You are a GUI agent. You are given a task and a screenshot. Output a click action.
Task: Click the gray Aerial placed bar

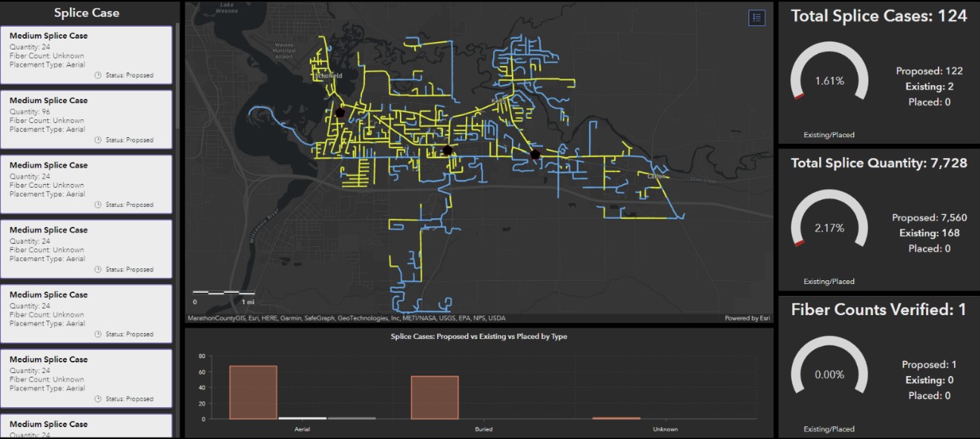[x=352, y=418]
